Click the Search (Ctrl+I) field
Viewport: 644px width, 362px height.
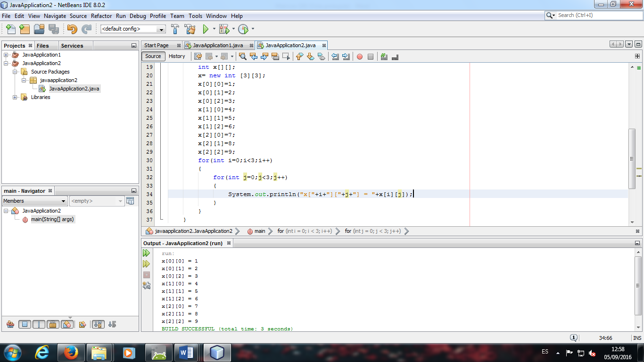point(594,15)
